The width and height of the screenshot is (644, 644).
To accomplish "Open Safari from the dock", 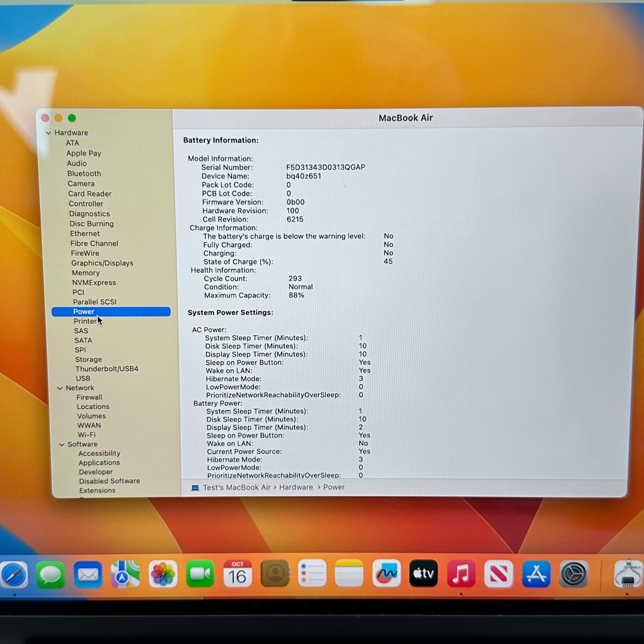I will [14, 575].
